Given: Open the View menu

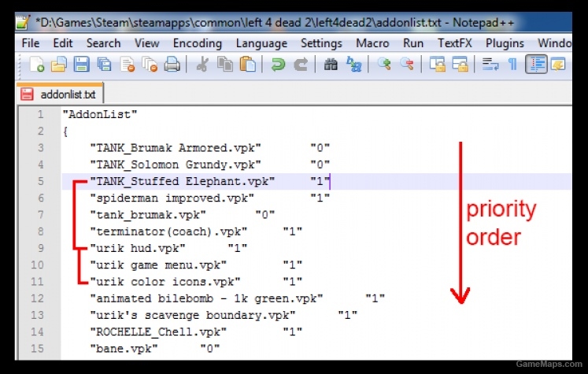Looking at the screenshot, I should point(146,43).
